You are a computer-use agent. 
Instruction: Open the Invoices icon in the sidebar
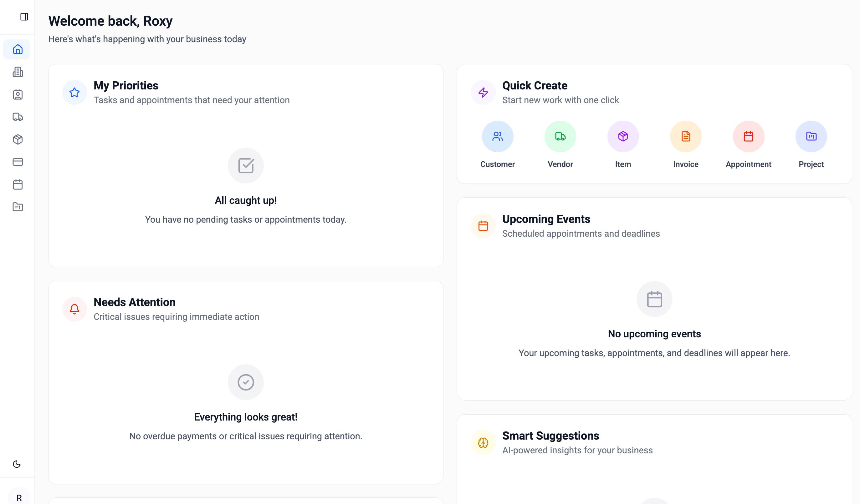[x=18, y=72]
